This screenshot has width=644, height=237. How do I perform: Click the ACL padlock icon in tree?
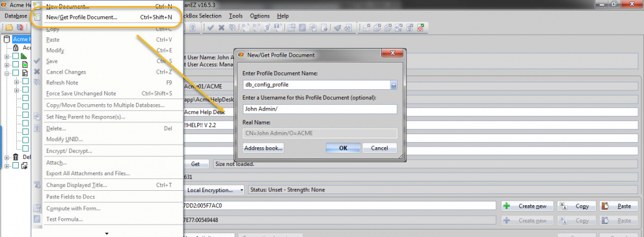coord(16,47)
